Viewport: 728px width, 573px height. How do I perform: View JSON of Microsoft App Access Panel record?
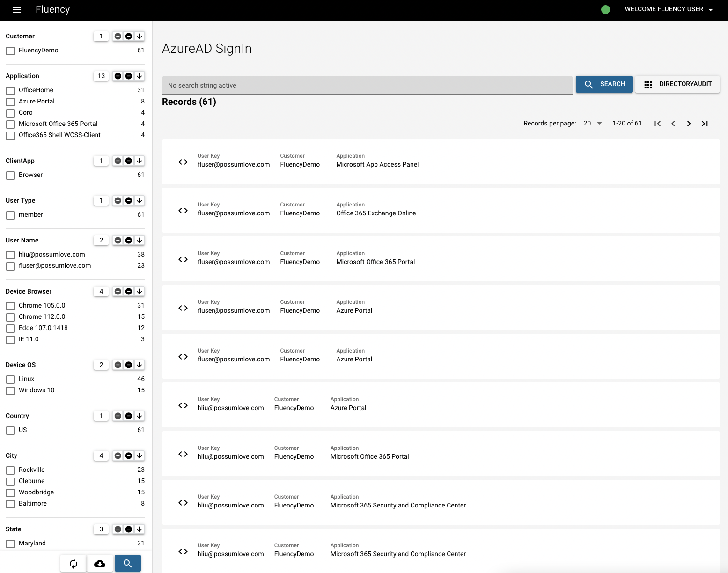pyautogui.click(x=183, y=162)
